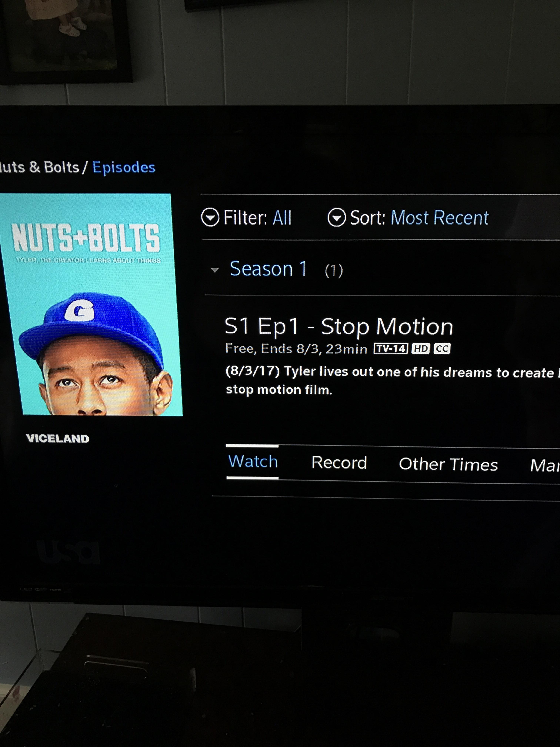Click the HD badge icon
560x747 pixels.
pos(421,348)
